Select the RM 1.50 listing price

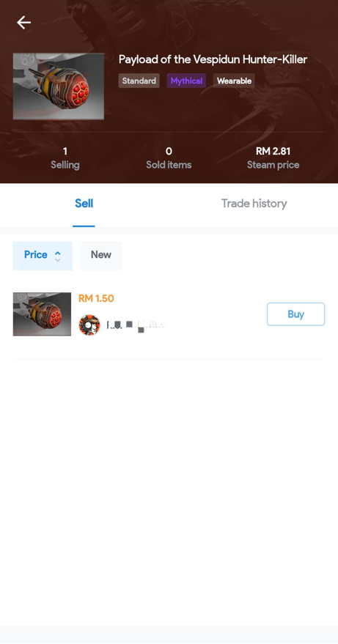96,299
